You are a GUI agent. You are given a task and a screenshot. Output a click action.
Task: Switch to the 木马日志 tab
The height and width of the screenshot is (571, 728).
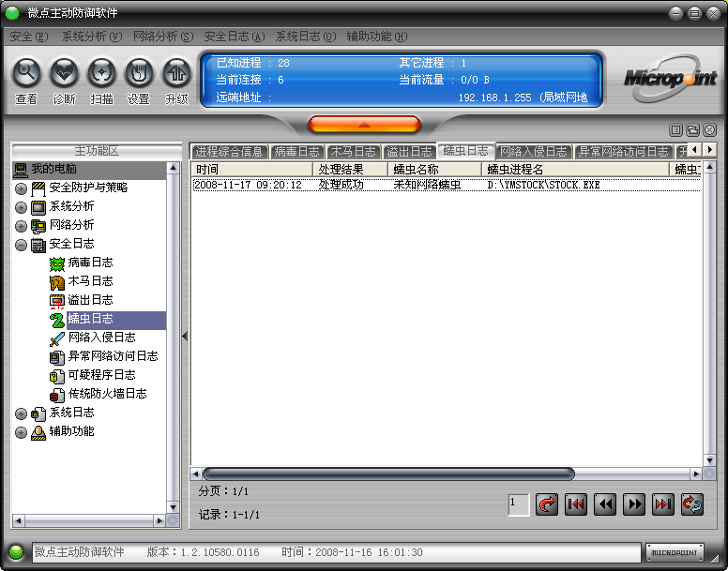click(354, 151)
